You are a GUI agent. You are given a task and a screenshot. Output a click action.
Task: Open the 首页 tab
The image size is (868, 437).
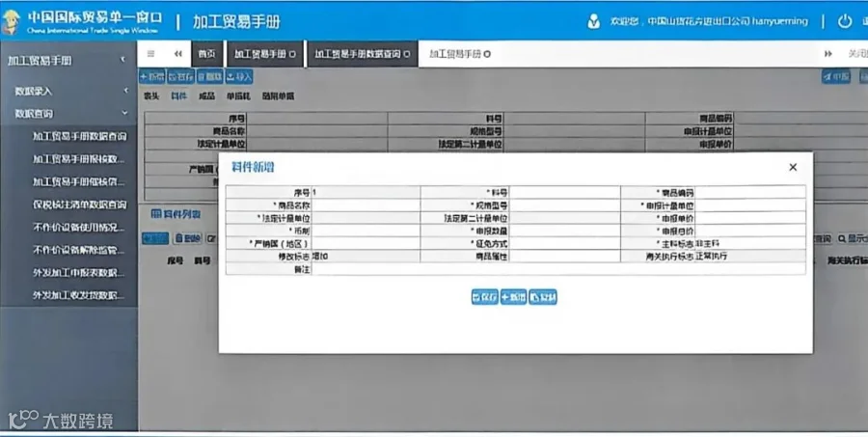pyautogui.click(x=207, y=54)
